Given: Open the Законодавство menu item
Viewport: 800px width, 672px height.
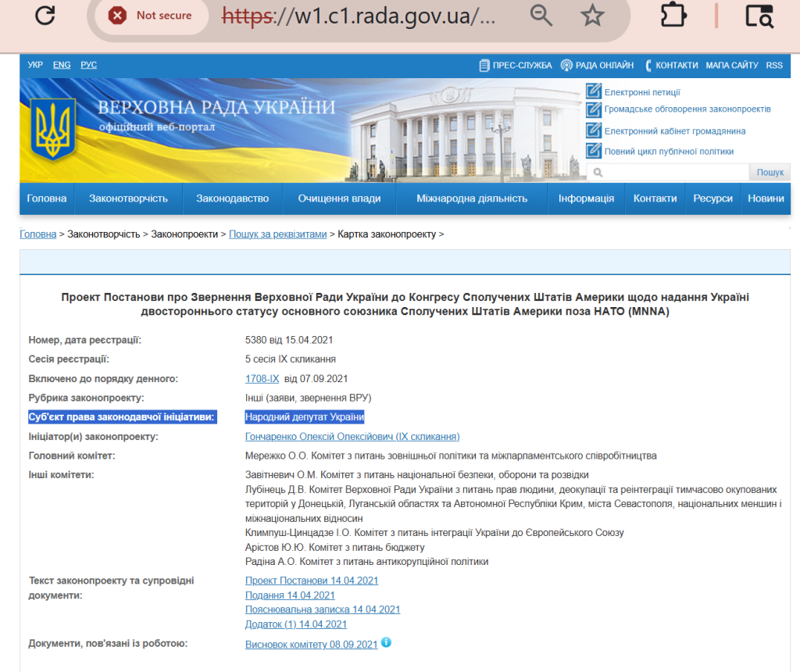Looking at the screenshot, I should 233,198.
